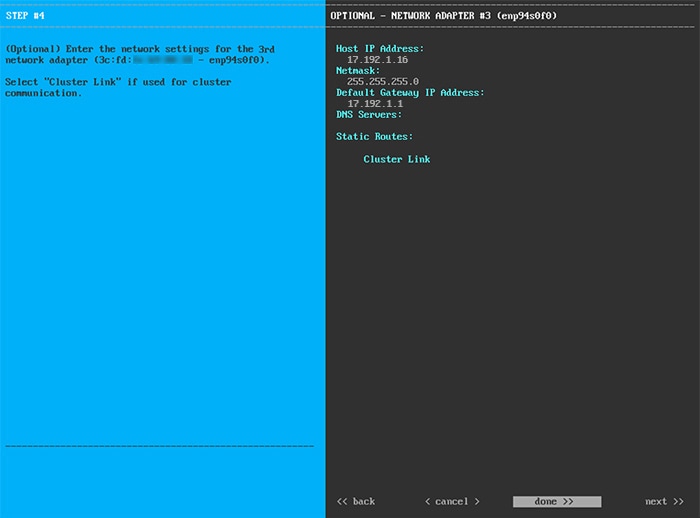Select the DNS Servers field label
Viewport: 700px width, 518px height.
point(369,115)
